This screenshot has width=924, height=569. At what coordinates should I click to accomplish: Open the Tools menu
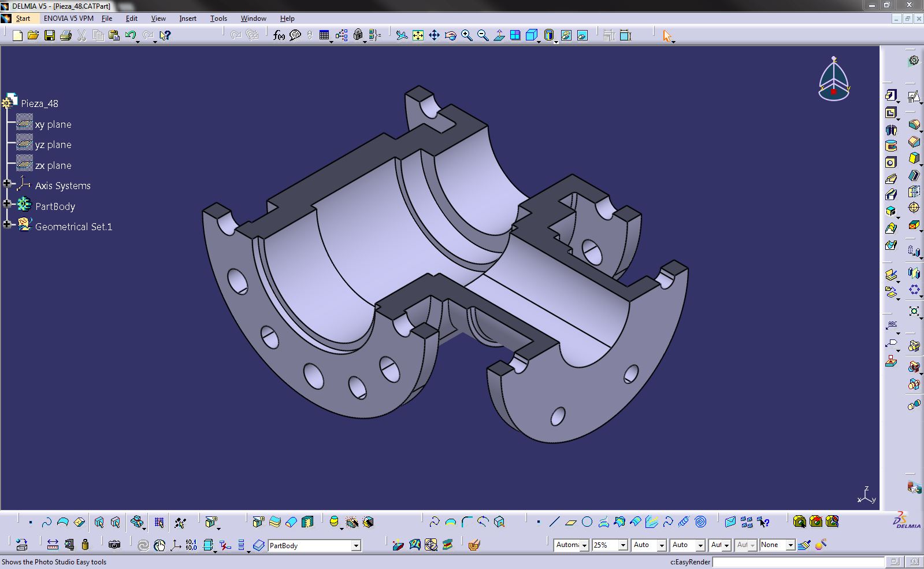218,19
